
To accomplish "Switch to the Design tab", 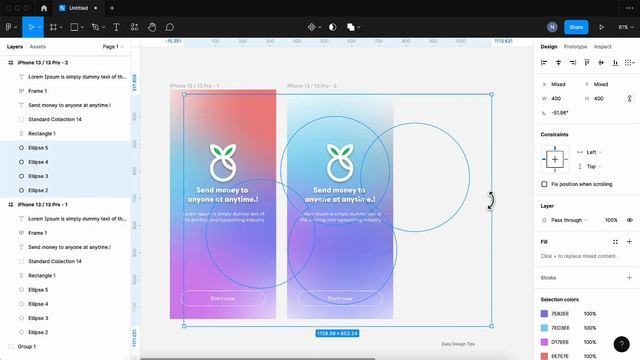I will 549,47.
